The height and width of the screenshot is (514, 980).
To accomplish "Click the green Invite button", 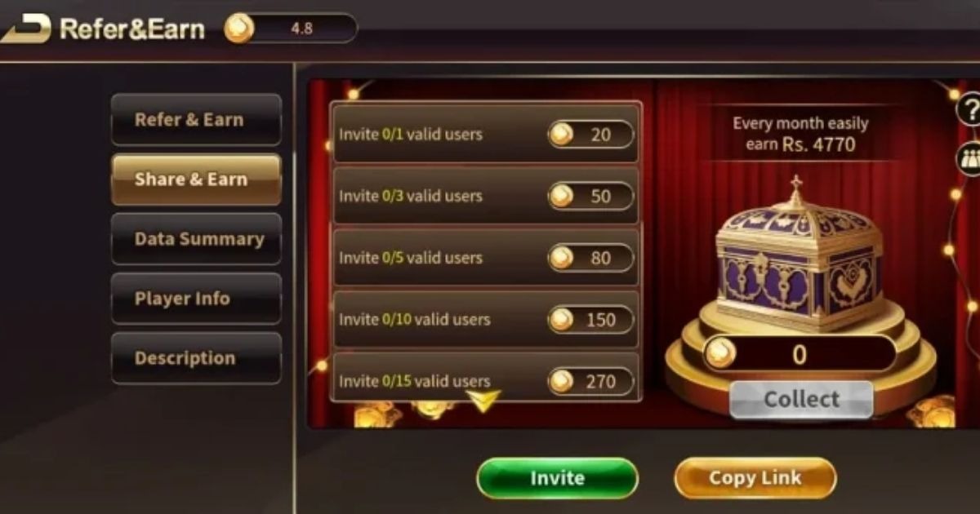I will click(557, 478).
